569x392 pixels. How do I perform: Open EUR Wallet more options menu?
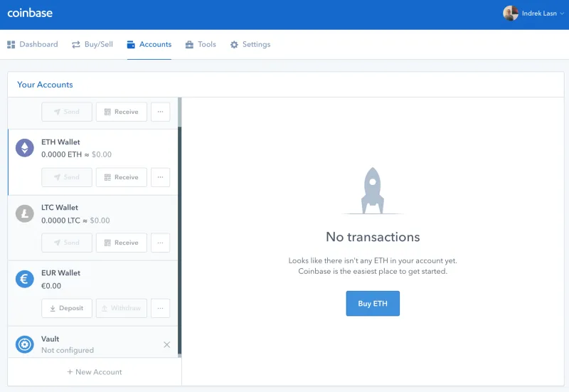point(161,308)
